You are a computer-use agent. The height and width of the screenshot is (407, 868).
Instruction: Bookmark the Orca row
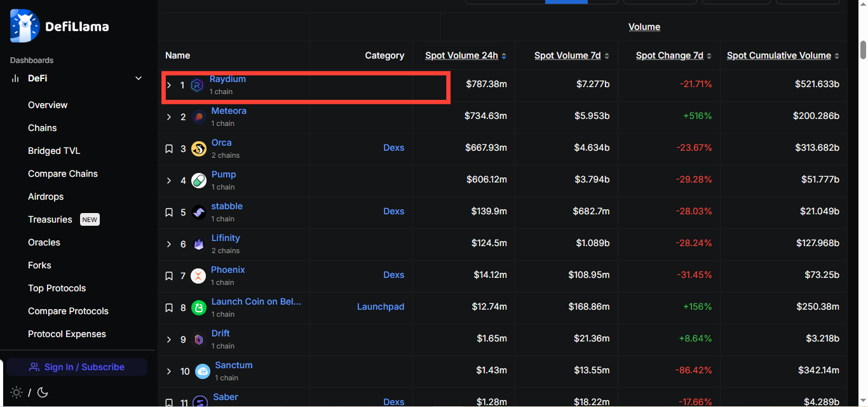pos(169,149)
